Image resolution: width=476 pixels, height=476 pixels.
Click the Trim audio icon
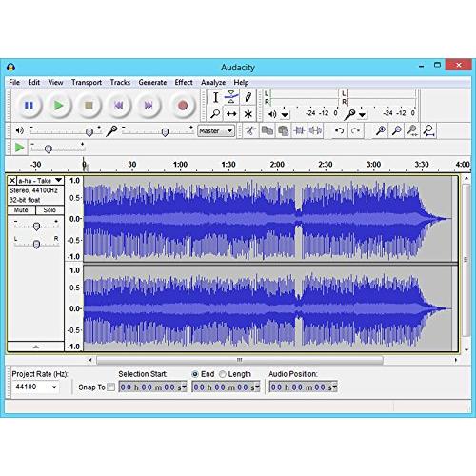(x=299, y=130)
